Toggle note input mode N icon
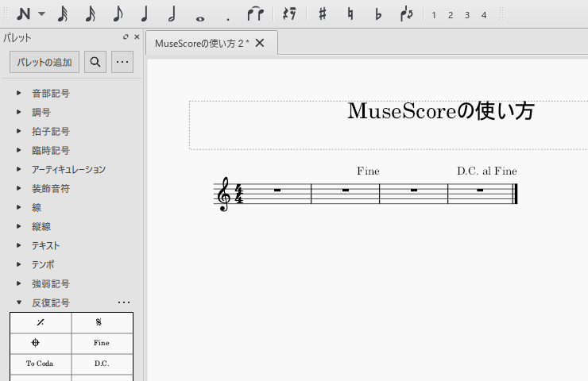 23,14
